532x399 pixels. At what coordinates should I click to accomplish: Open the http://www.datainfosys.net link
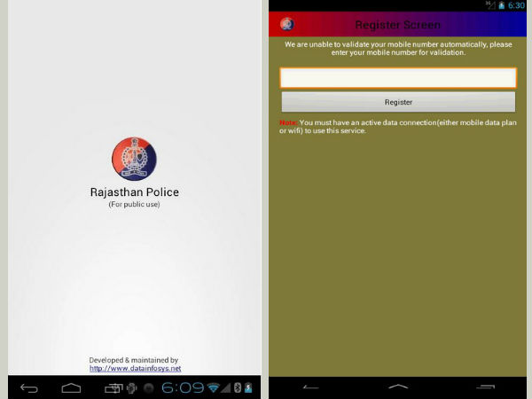(x=135, y=369)
